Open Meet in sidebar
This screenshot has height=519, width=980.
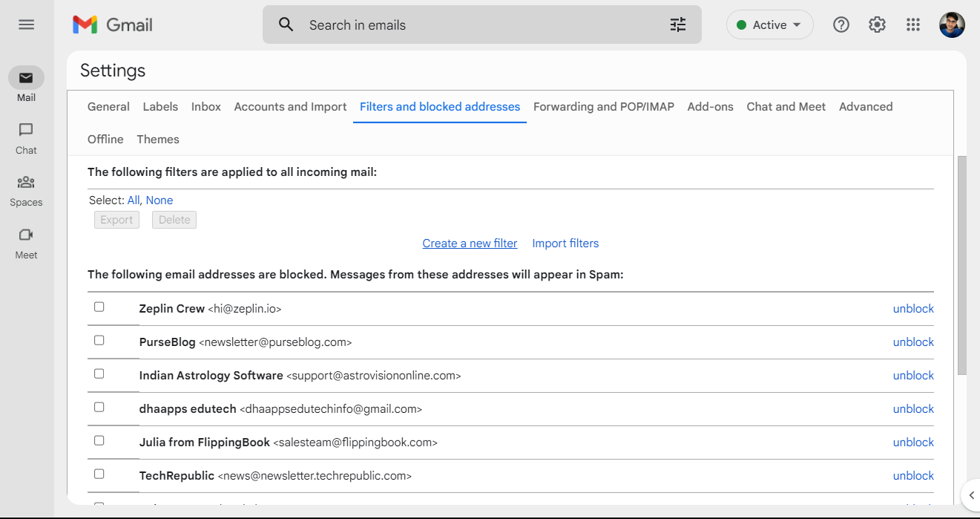click(x=26, y=243)
